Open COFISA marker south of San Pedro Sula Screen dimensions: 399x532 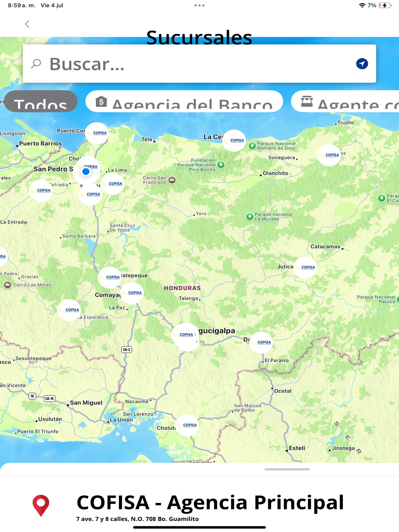pos(90,194)
